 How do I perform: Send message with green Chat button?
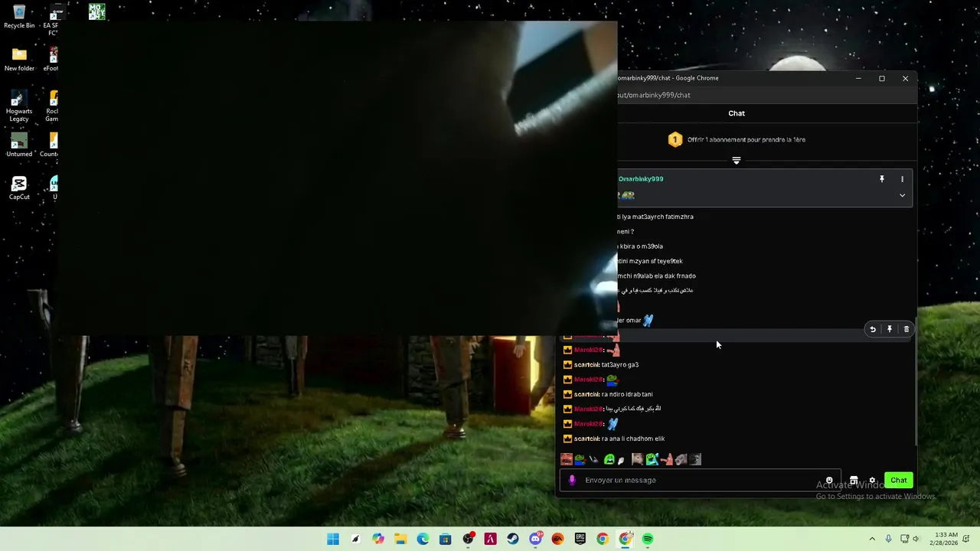tap(899, 481)
